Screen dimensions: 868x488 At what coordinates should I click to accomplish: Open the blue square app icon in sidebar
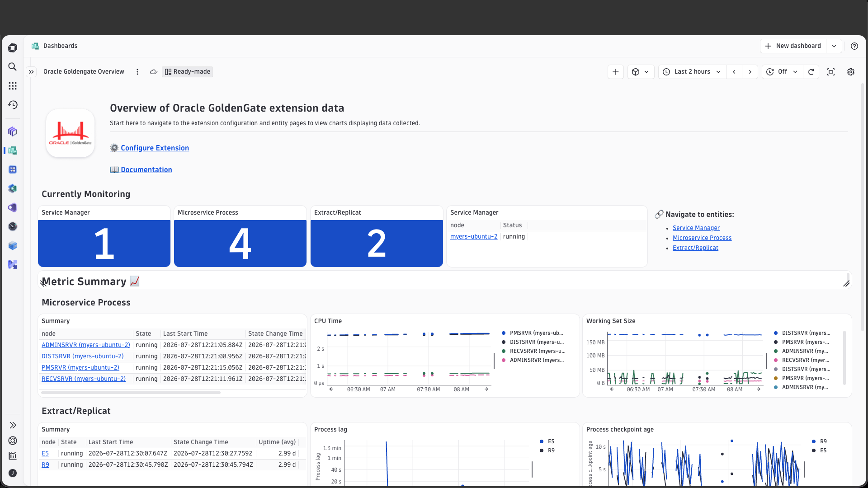click(x=13, y=169)
